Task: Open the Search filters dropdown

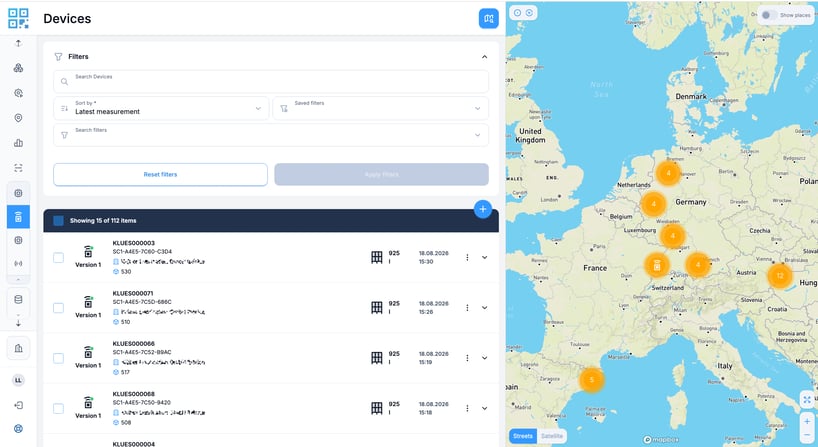Action: pos(271,135)
